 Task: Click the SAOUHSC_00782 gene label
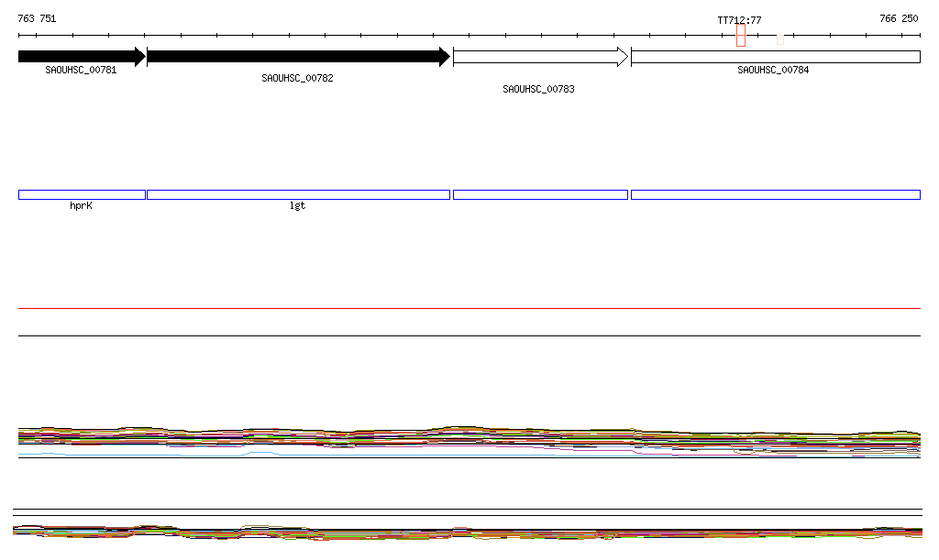point(297,79)
